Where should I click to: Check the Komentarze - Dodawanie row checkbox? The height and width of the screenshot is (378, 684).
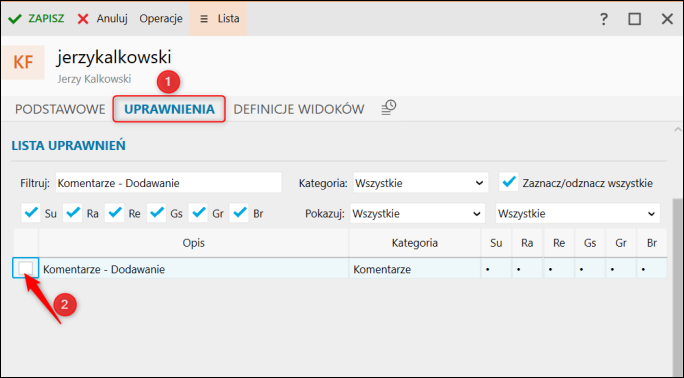coord(25,268)
